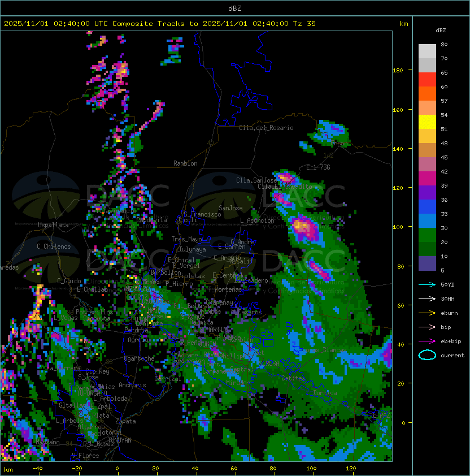
Task: Click the Clla.del_Rosario place label
Action: coord(266,128)
